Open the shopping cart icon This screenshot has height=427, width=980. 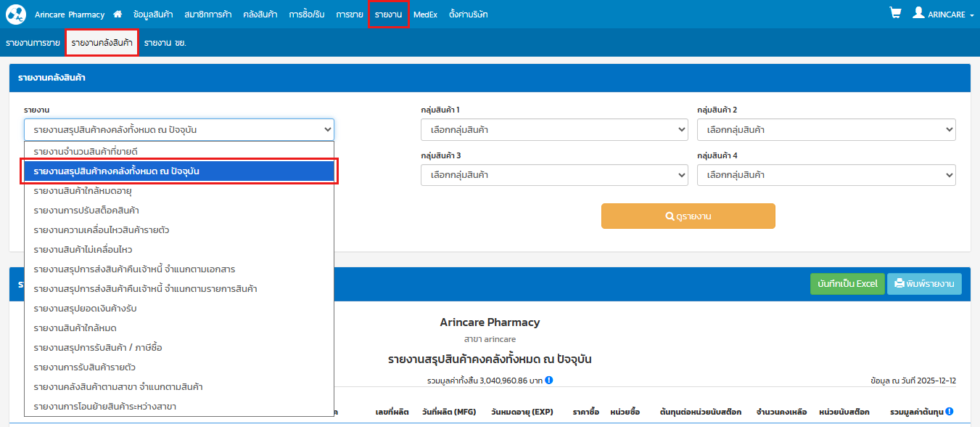tap(895, 14)
